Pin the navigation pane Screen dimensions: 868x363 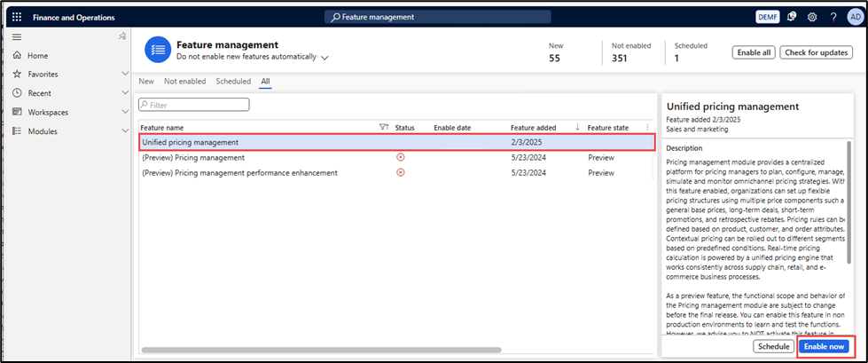(122, 36)
